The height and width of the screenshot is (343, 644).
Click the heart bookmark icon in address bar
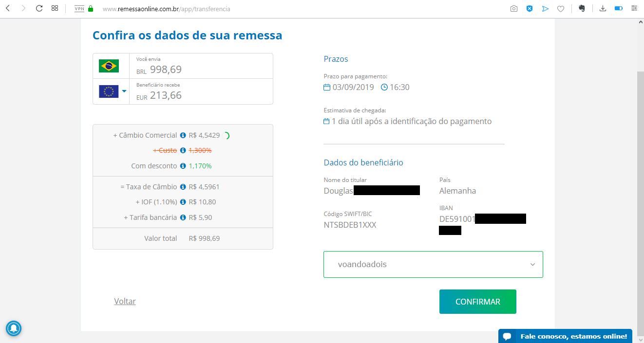[561, 9]
